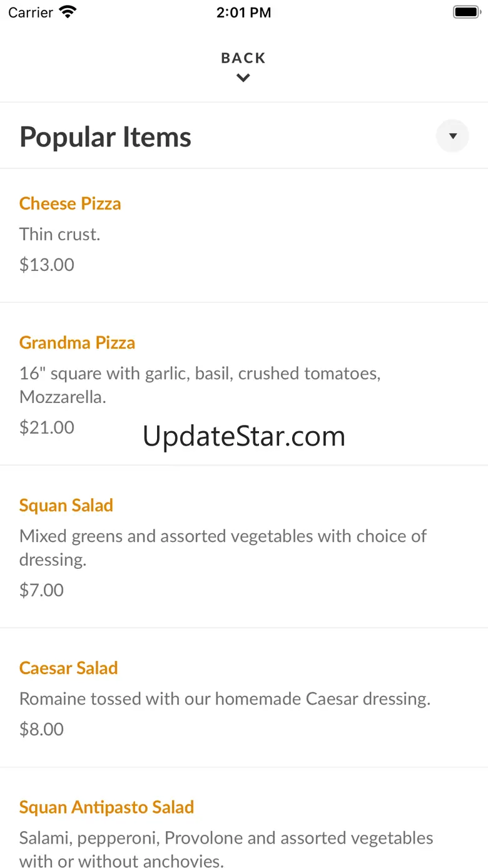
Task: Tap the $8.00 Caesar Salad price
Action: 41,729
